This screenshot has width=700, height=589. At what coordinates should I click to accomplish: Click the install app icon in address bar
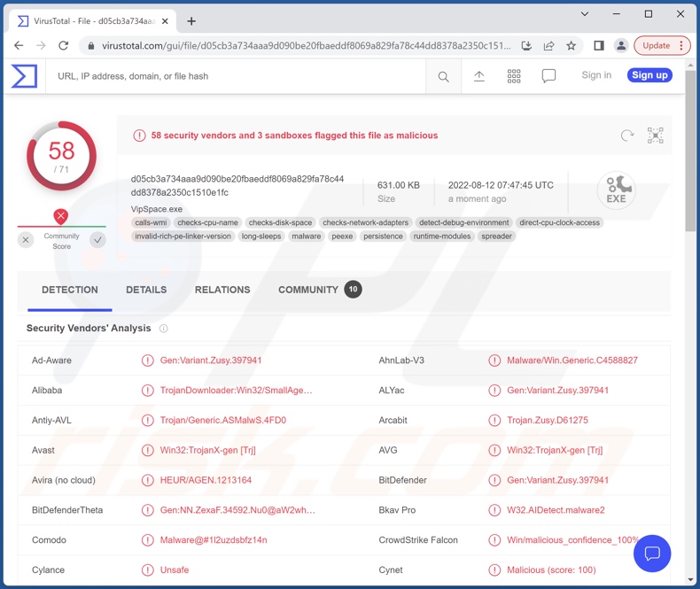point(527,45)
